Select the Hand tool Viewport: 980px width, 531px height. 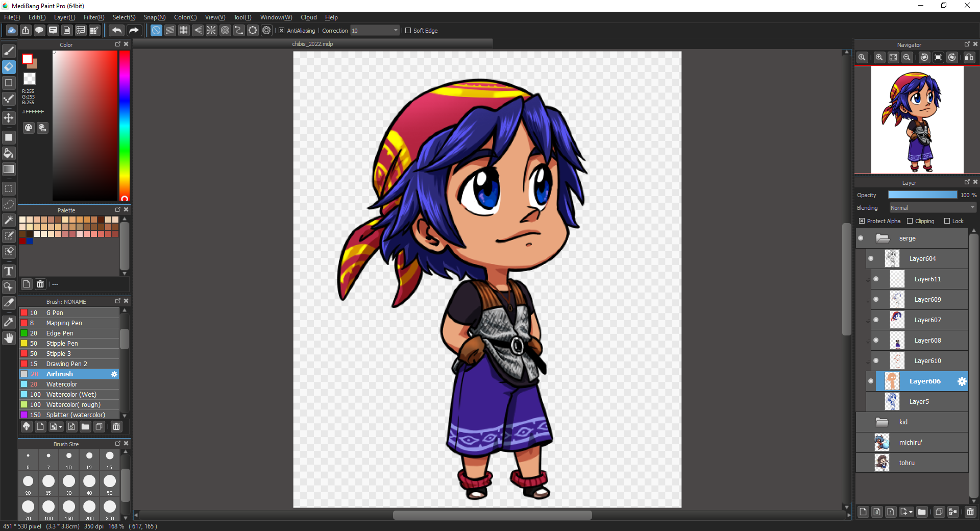[x=9, y=338]
